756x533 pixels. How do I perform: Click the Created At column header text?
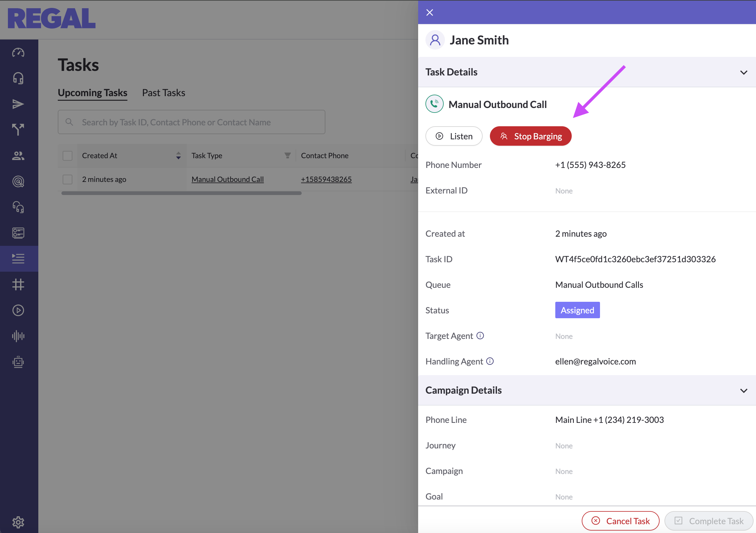tap(99, 155)
